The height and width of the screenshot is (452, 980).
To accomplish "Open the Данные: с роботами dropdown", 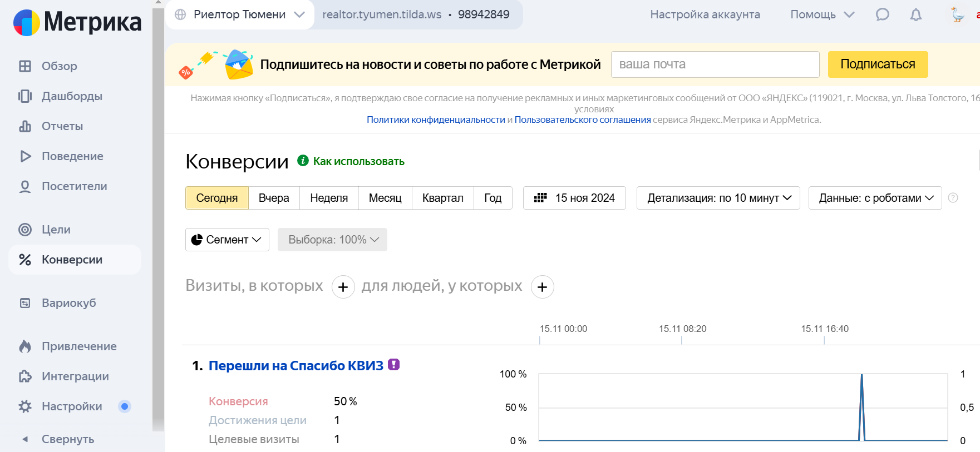I will pyautogui.click(x=875, y=198).
